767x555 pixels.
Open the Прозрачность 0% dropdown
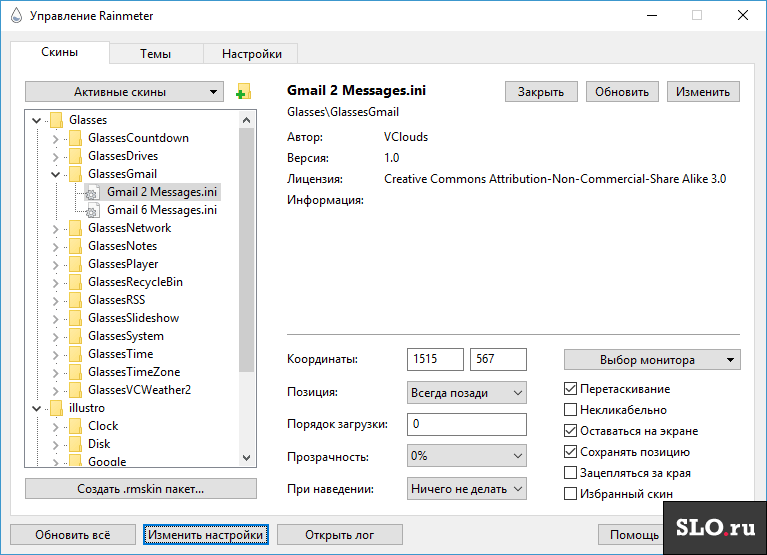click(x=467, y=456)
